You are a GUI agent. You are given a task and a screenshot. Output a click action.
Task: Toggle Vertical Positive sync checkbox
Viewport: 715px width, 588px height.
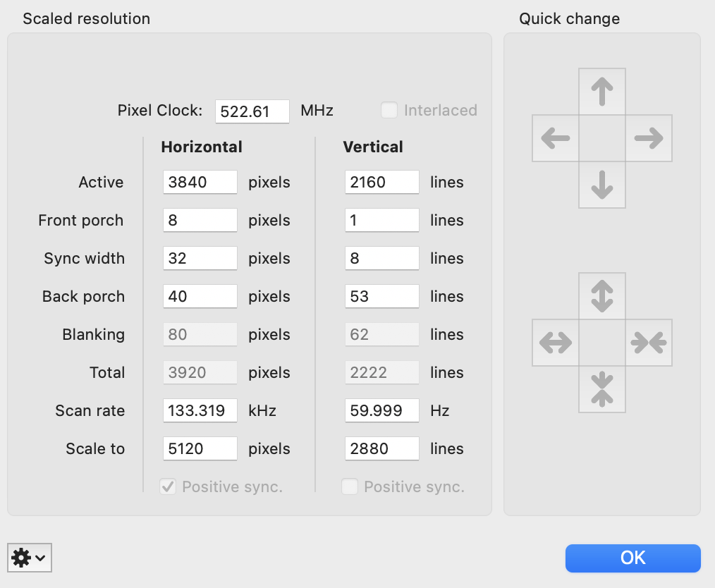[x=350, y=486]
